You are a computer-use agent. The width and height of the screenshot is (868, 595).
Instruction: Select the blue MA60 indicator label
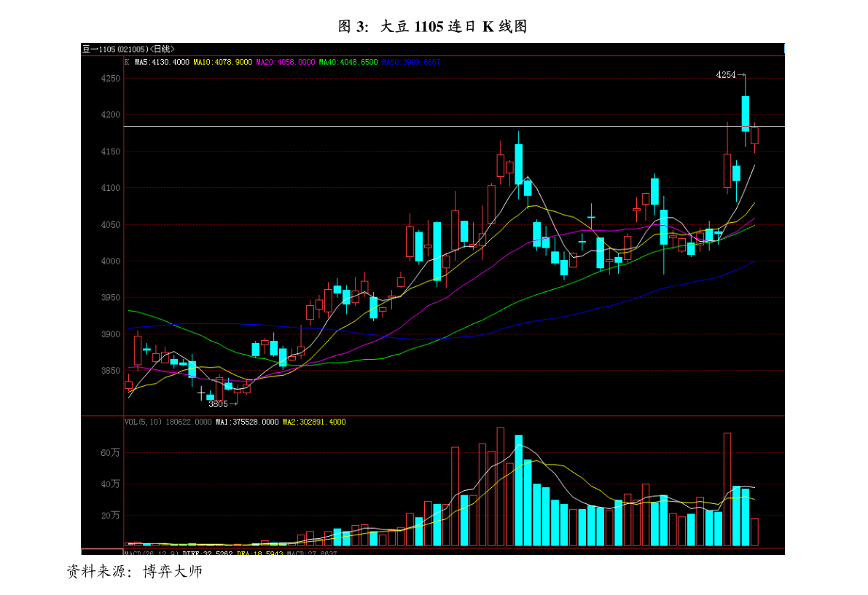pyautogui.click(x=410, y=63)
